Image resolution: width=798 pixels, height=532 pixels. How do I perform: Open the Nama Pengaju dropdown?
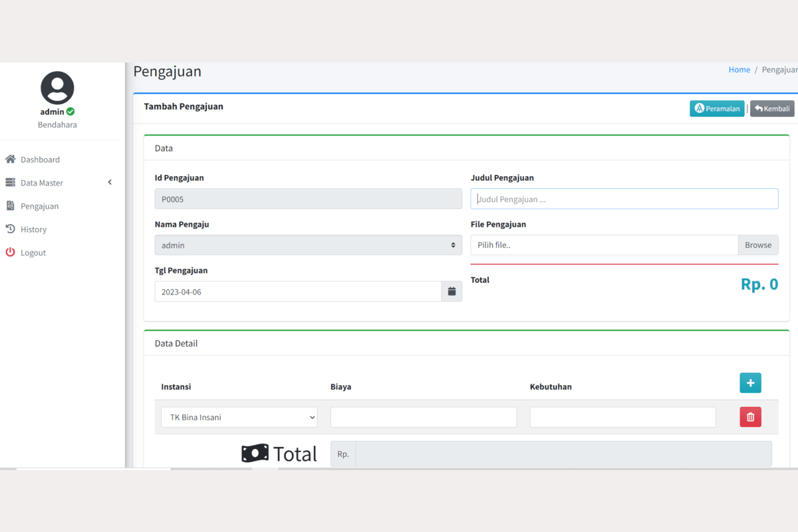pyautogui.click(x=308, y=245)
